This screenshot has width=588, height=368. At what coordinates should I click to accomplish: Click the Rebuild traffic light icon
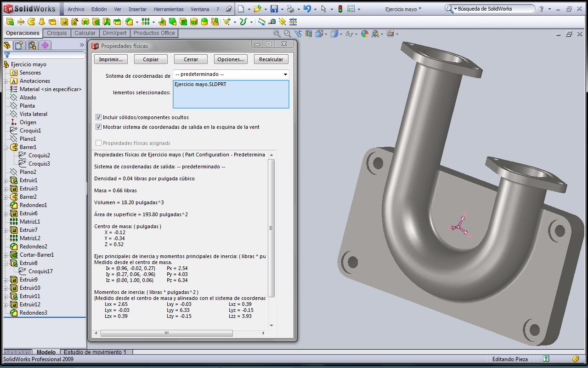click(x=340, y=9)
